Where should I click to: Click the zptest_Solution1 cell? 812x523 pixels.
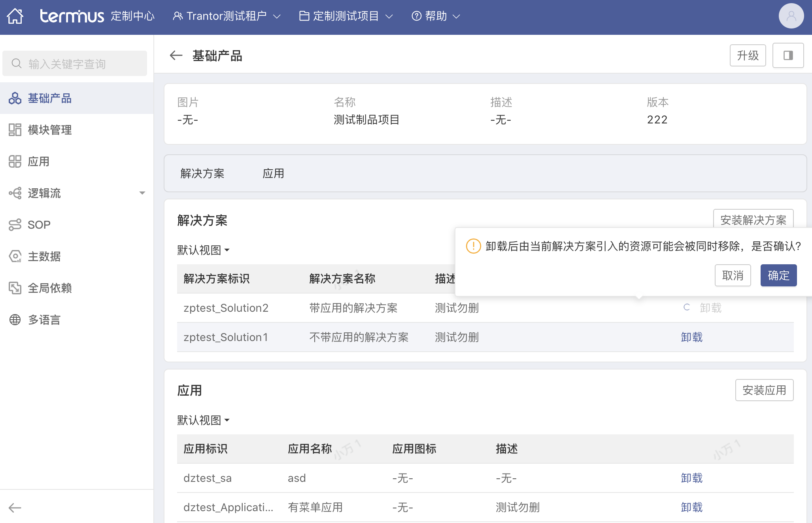tap(226, 337)
